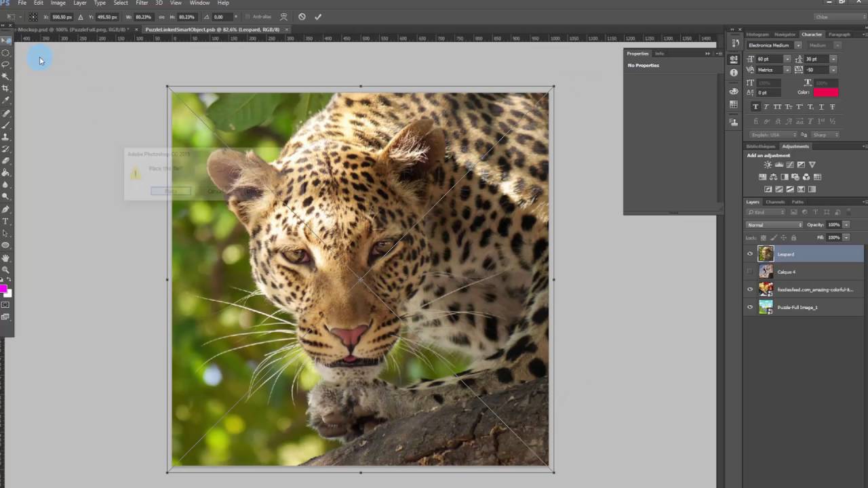Open the tracking -50 dropdown
The height and width of the screenshot is (488, 868).
833,70
